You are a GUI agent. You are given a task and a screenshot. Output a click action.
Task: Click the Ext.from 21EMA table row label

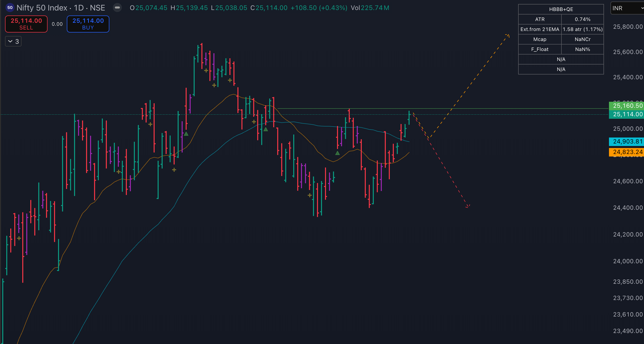[540, 29]
